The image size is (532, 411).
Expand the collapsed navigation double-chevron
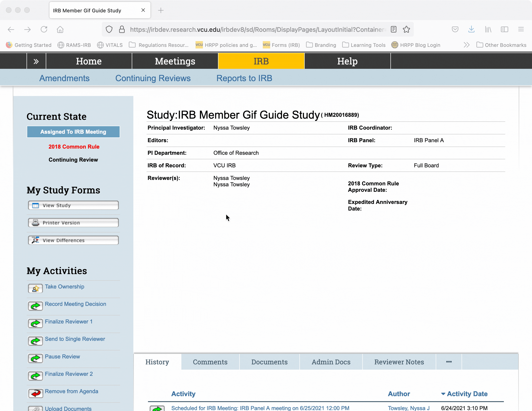coord(36,61)
